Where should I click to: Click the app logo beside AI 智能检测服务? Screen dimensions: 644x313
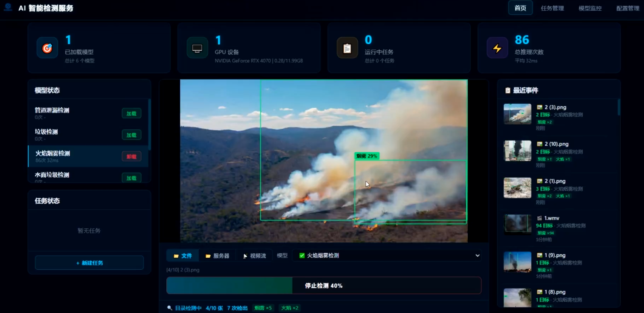click(8, 7)
